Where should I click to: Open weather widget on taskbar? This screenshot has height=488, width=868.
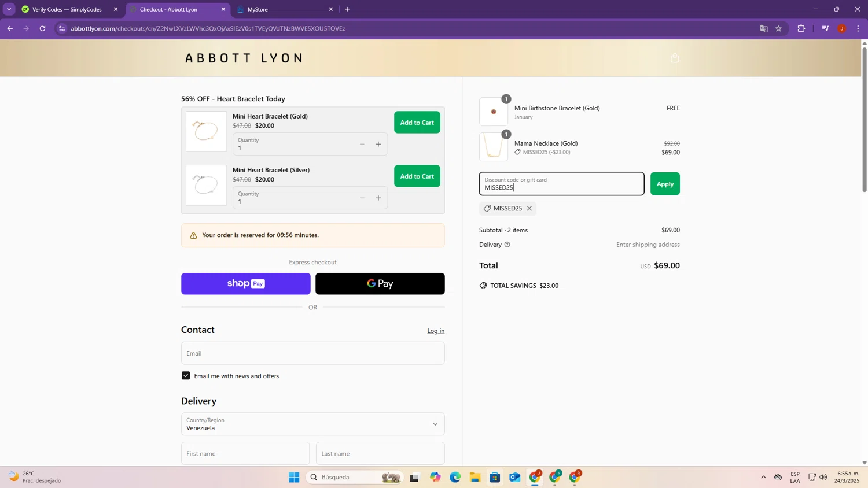pyautogui.click(x=35, y=477)
